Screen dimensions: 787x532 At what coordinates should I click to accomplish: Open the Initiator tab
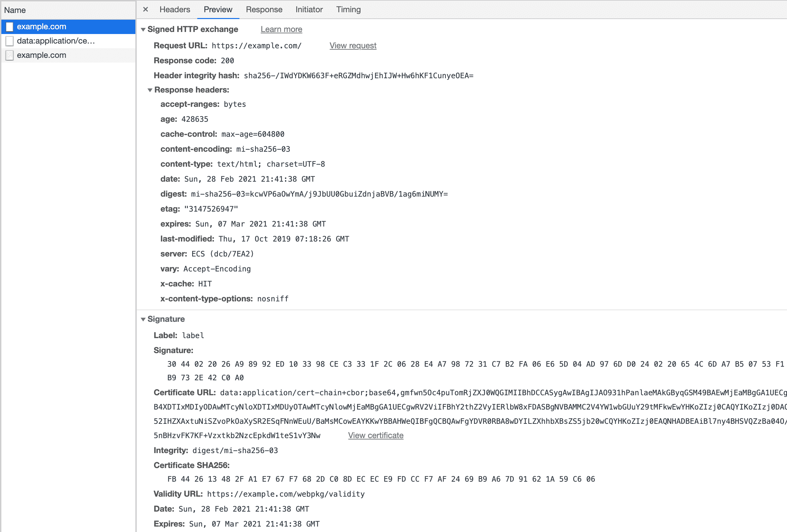click(308, 10)
